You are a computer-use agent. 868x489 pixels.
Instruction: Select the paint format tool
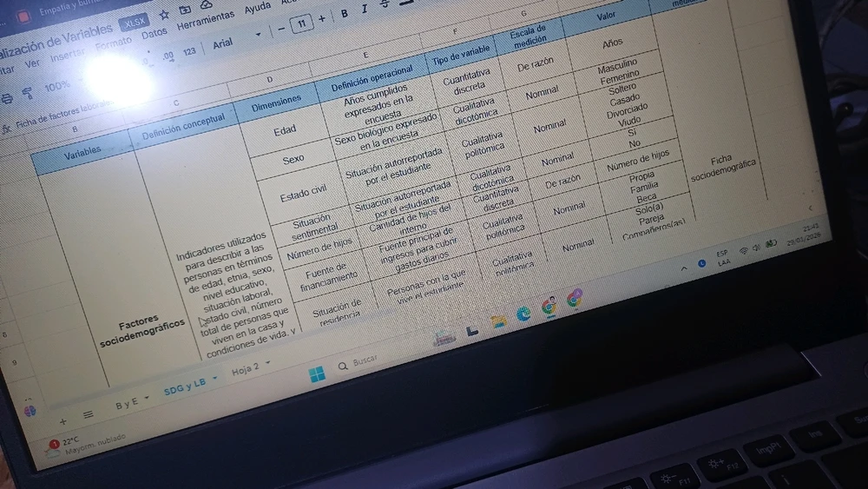click(x=28, y=92)
